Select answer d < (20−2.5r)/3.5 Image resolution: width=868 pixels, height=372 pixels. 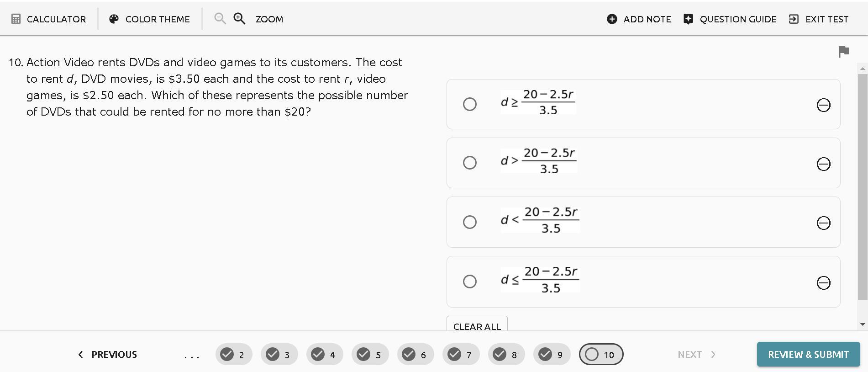click(x=470, y=222)
